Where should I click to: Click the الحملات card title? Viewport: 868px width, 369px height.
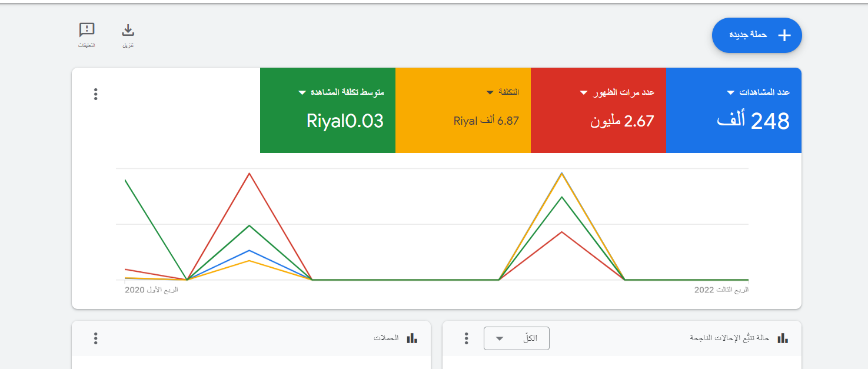(x=386, y=338)
